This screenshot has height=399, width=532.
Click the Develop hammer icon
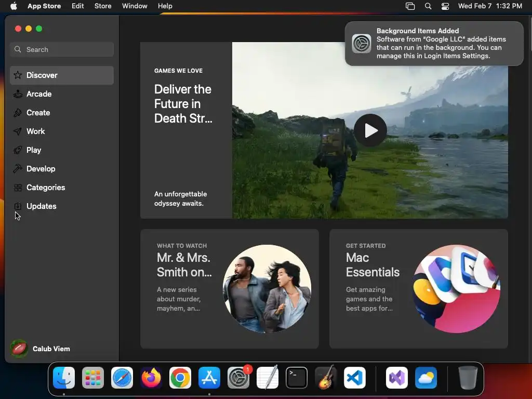click(18, 169)
